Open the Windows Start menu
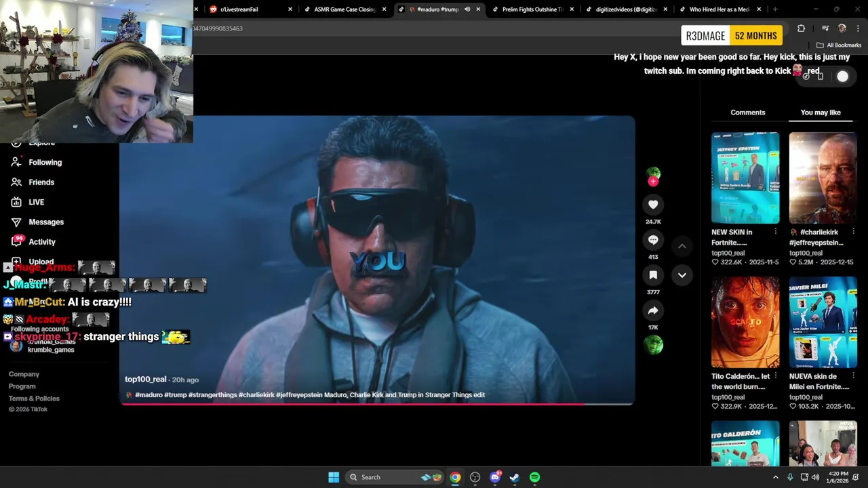868x488 pixels. 334,477
